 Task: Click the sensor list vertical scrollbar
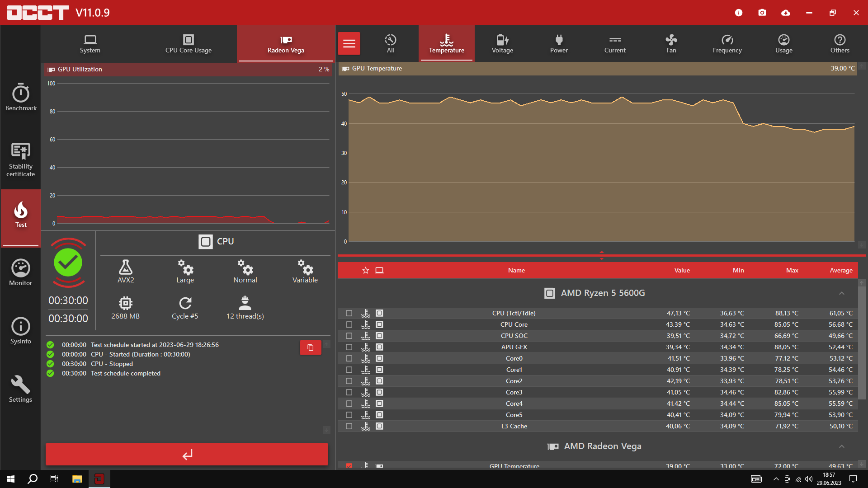click(862, 343)
